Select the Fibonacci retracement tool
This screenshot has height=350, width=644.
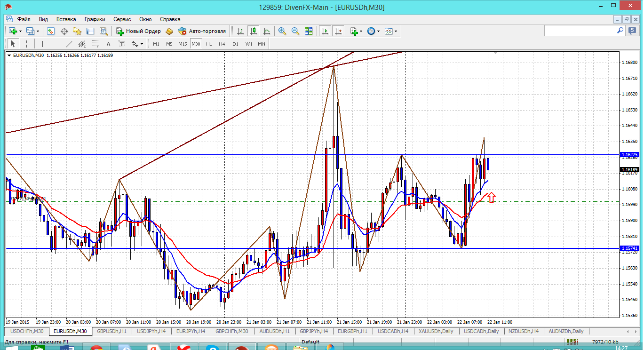pyautogui.click(x=95, y=44)
